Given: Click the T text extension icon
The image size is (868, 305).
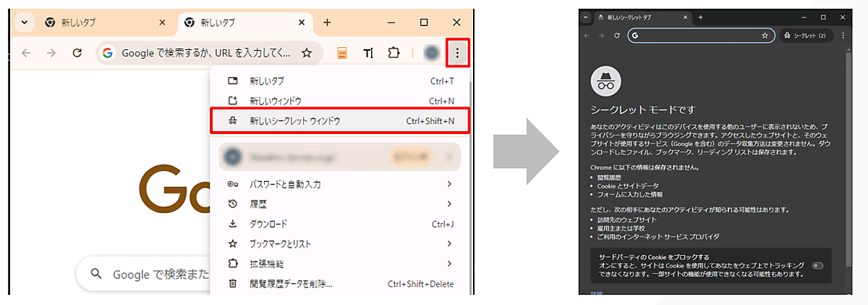Looking at the screenshot, I should tap(368, 53).
